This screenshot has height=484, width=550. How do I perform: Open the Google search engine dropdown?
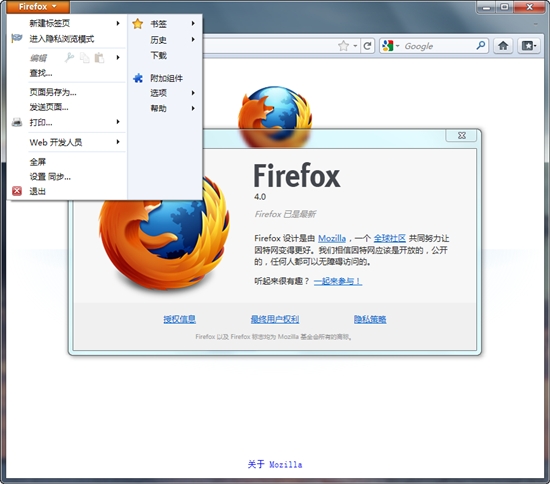coord(391,46)
